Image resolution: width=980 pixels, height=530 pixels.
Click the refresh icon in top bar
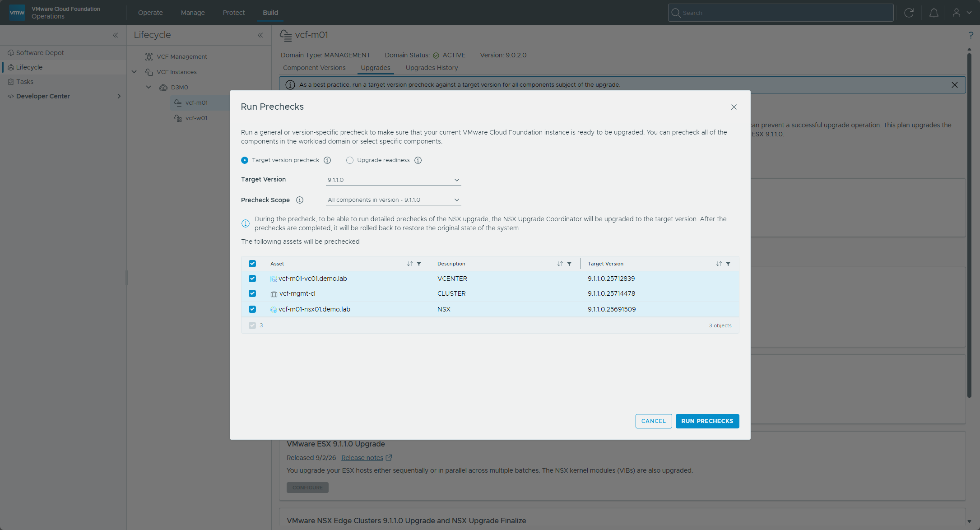tap(909, 13)
